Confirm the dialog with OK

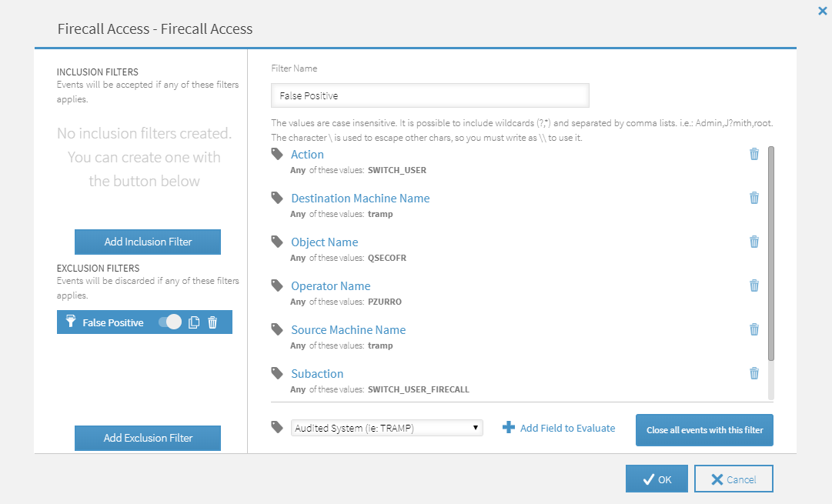click(x=656, y=479)
